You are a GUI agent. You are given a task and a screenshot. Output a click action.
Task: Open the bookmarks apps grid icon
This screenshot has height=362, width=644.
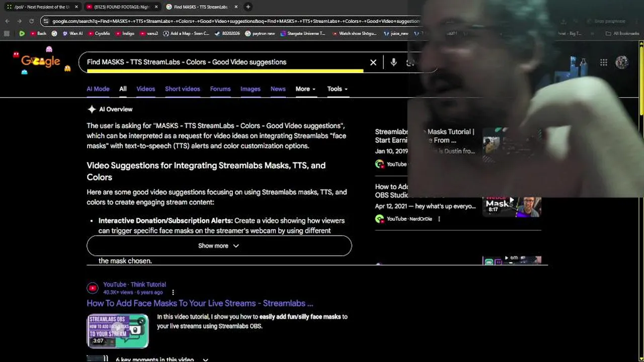pyautogui.click(x=7, y=34)
